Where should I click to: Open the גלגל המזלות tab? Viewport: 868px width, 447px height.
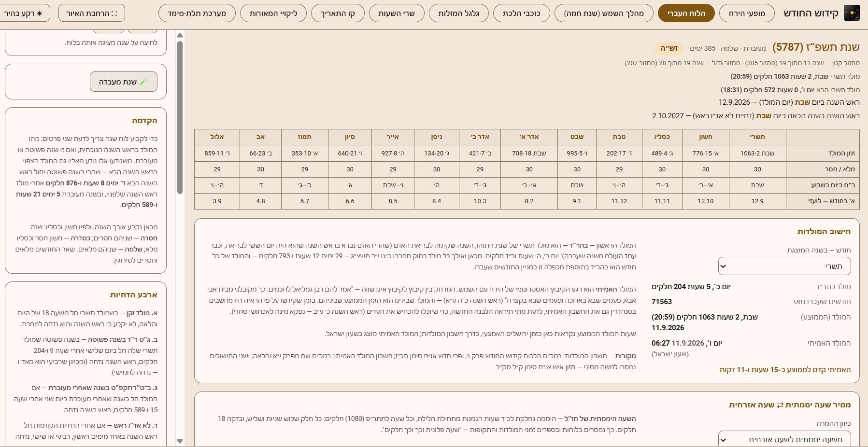click(459, 14)
